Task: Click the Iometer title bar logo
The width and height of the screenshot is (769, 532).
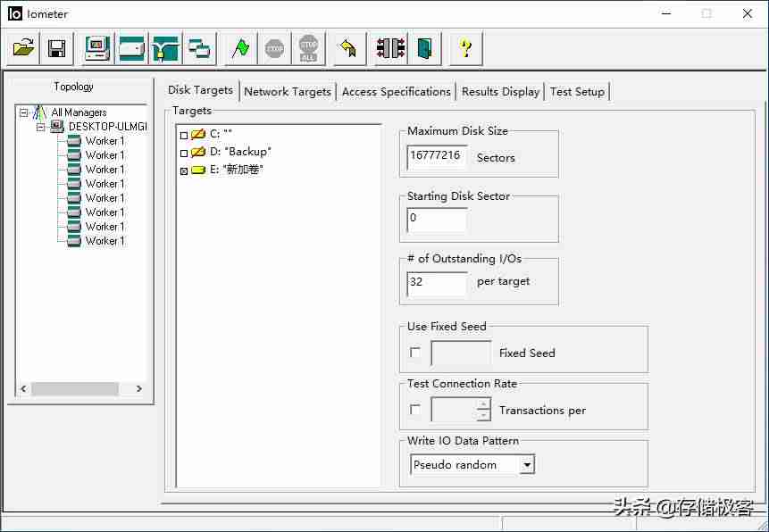Action: tap(15, 13)
